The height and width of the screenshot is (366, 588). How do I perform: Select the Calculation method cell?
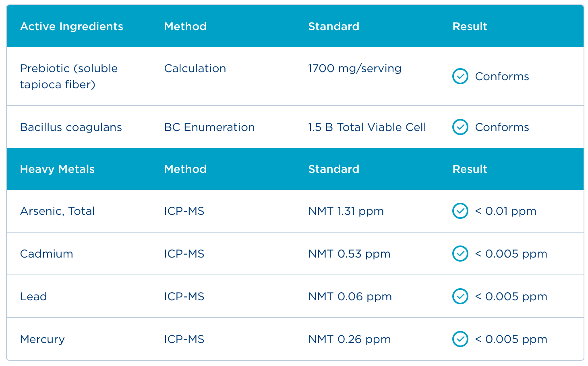[195, 69]
